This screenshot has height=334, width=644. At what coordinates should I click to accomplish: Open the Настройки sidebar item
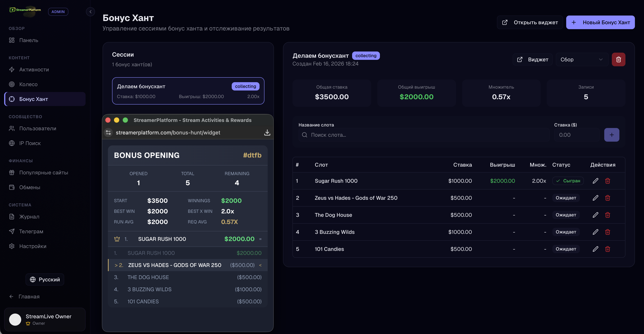pos(33,246)
